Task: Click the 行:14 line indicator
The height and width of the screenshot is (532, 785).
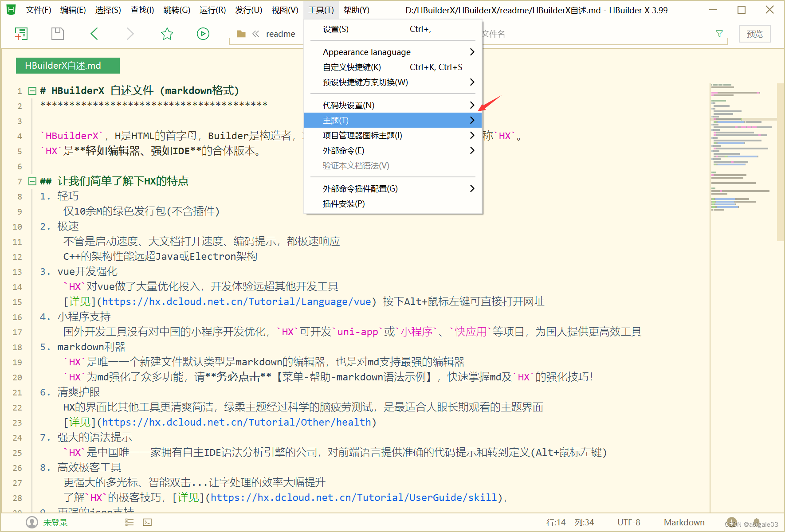Action: 556,523
